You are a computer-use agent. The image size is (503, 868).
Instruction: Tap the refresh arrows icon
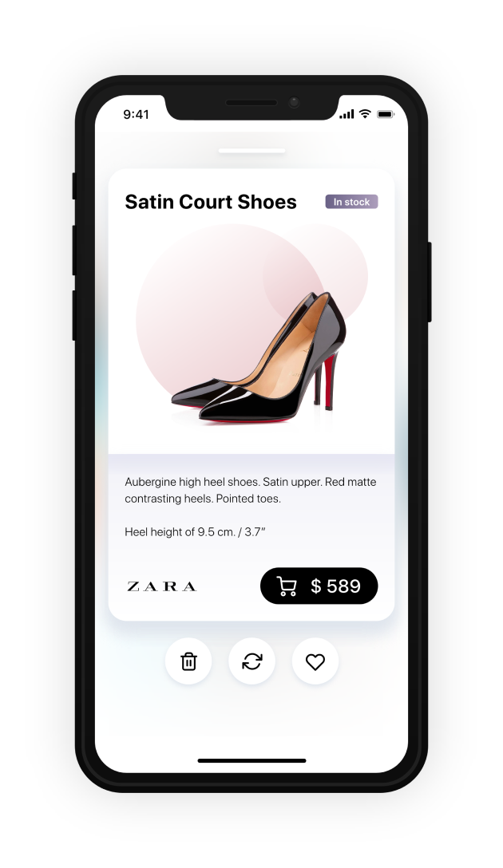click(x=252, y=661)
